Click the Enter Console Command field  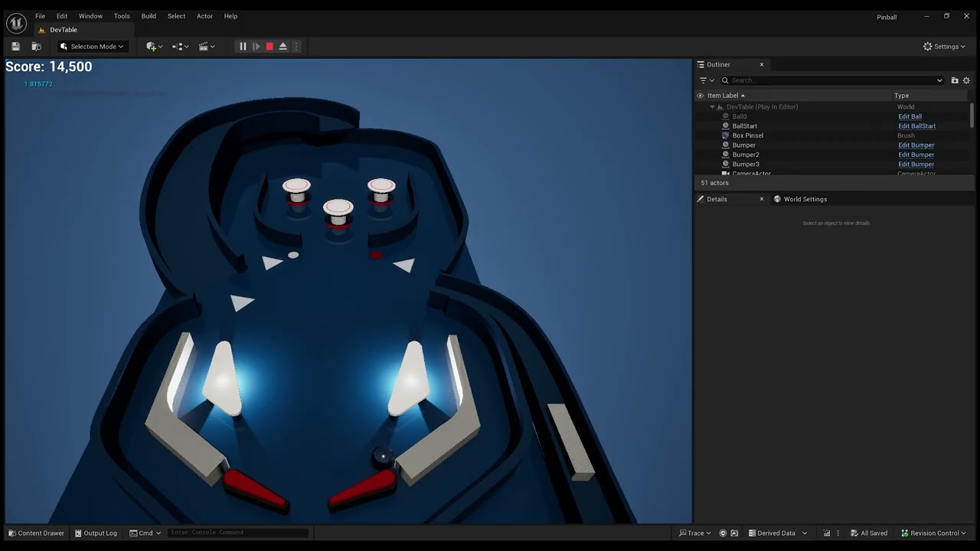[x=238, y=533]
